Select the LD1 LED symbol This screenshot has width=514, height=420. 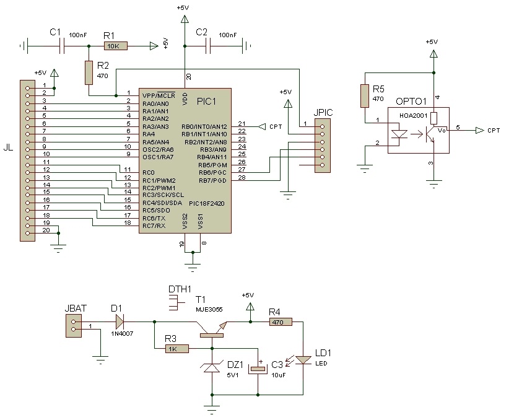coord(303,360)
